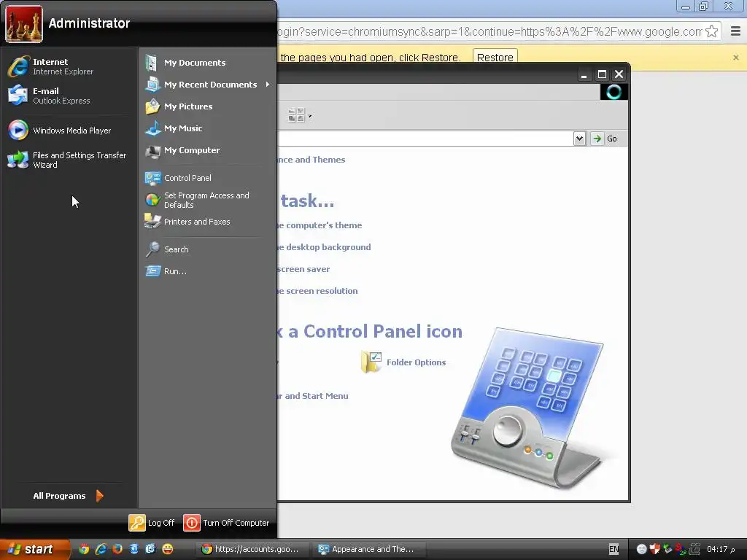Click the white round face tray icon

coord(642,549)
